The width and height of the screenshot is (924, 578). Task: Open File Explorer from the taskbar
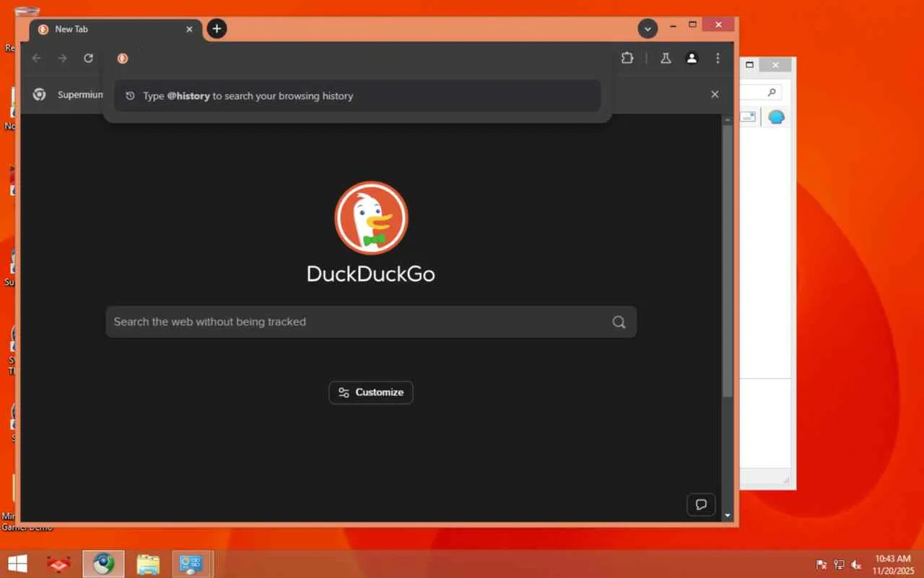(148, 564)
